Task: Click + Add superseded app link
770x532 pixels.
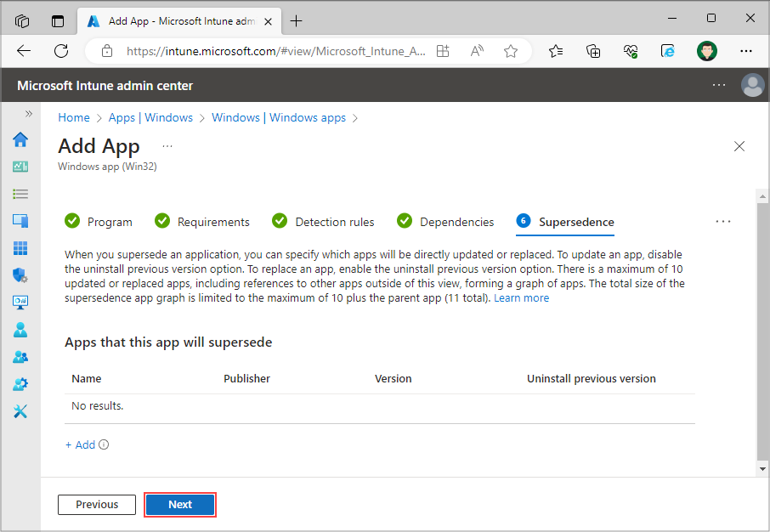Action: [x=80, y=444]
